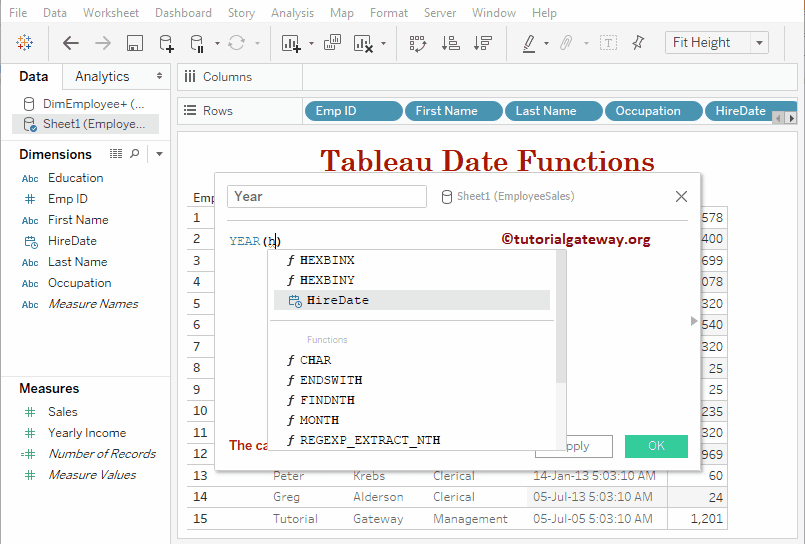The image size is (805, 544).
Task: Click the View Data grid icon in Dimensions
Action: pyautogui.click(x=116, y=153)
